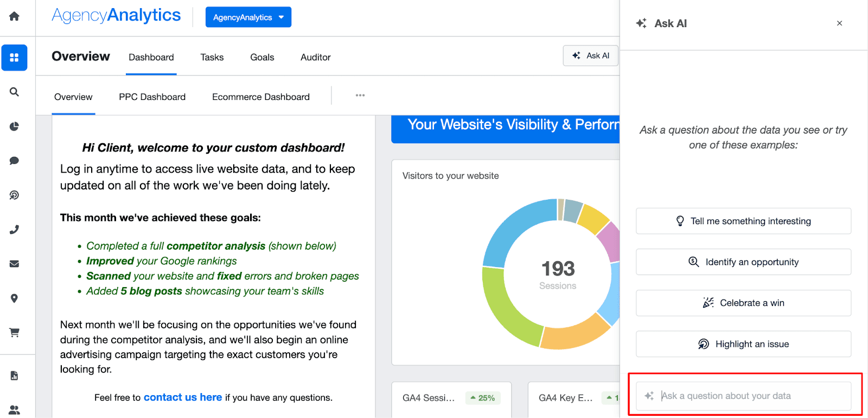Choose 'Identify an opportunity' suggestion
Viewport: 868px width, 418px height.
(743, 262)
